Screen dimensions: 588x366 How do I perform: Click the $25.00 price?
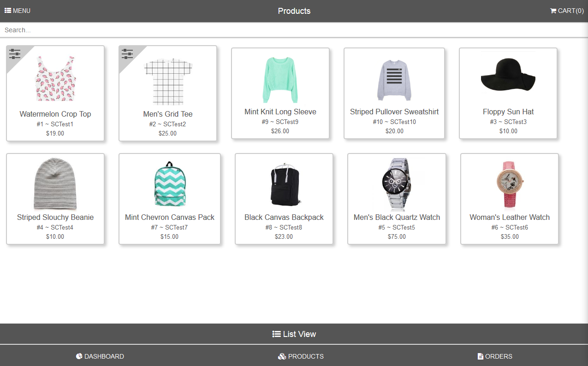click(168, 133)
